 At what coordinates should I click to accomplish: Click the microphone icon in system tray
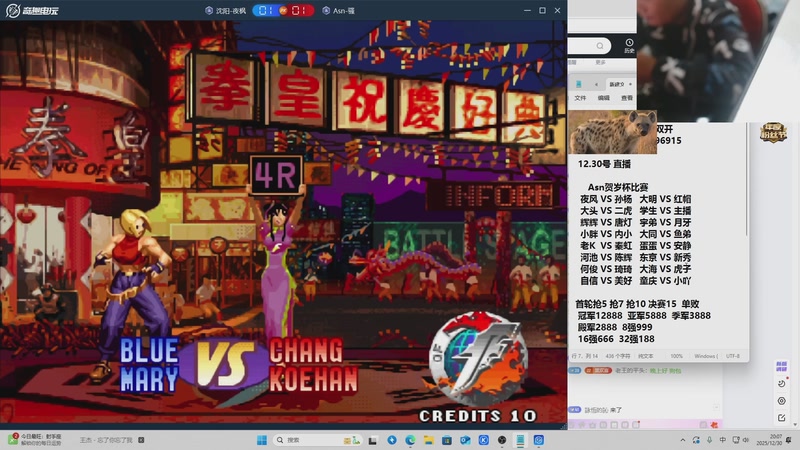(710, 440)
